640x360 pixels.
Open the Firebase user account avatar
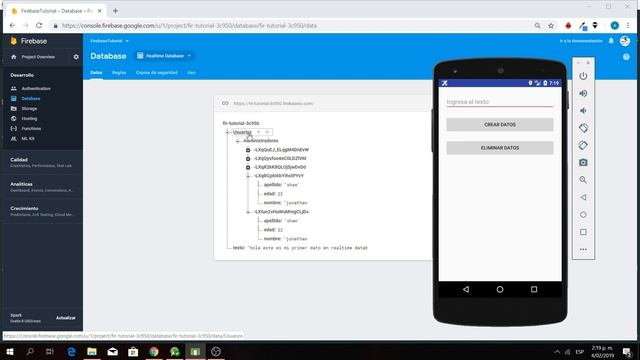(625, 41)
